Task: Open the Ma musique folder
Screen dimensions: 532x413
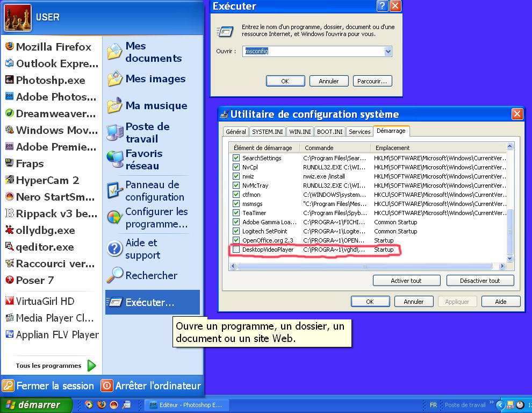Action: tap(147, 105)
